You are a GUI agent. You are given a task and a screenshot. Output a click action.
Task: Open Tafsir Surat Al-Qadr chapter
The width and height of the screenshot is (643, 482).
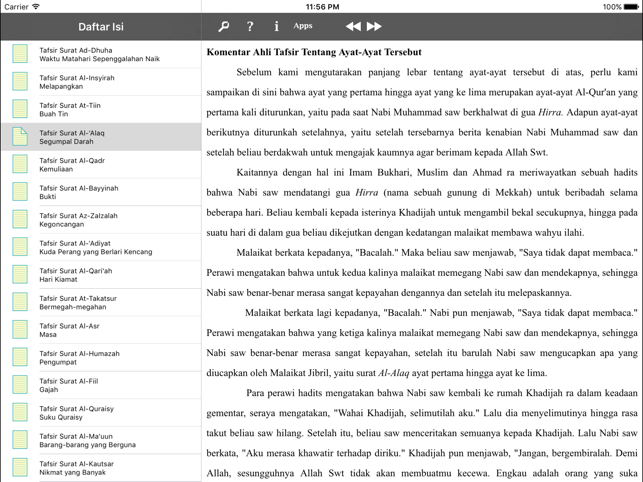pyautogui.click(x=100, y=164)
